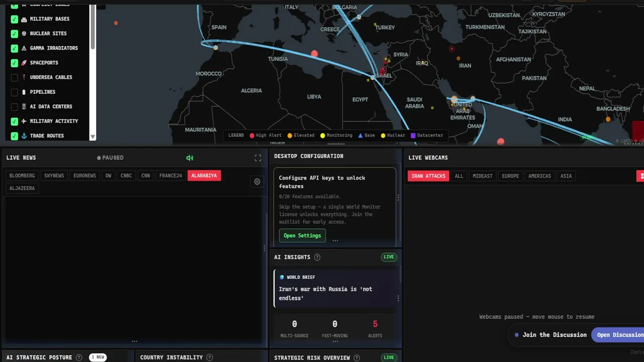The height and width of the screenshot is (362, 644).
Task: Uncheck the Military Activity layer
Action: [15, 121]
